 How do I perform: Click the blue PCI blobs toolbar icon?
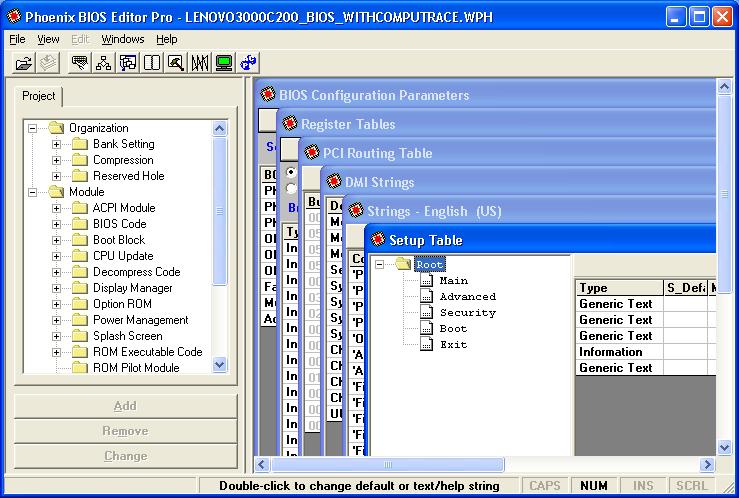point(248,63)
